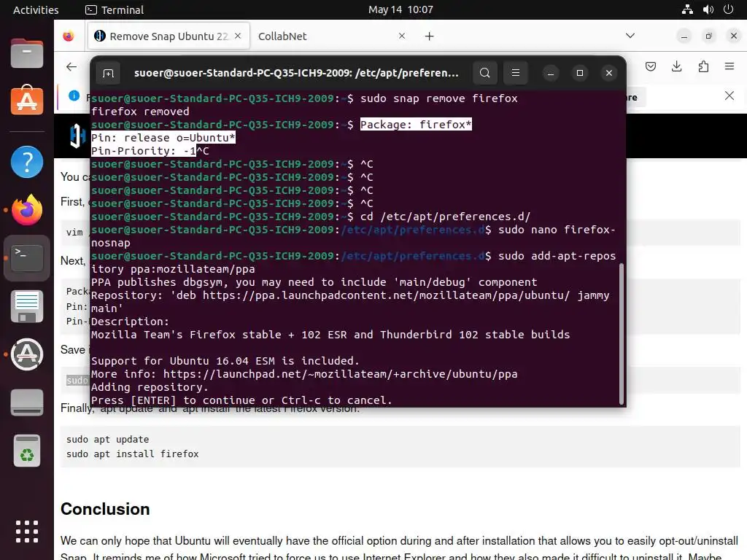Click the 'Description:' terminal line
Screen dimensions: 747x560
tap(130, 322)
